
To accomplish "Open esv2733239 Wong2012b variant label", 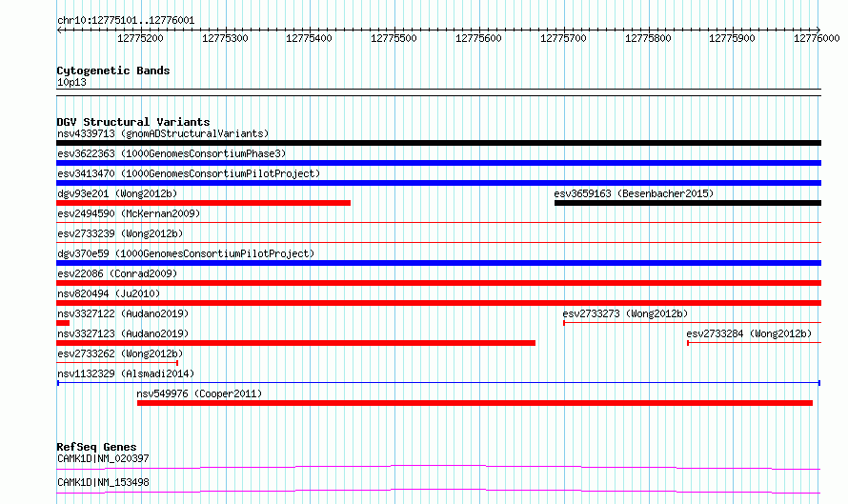I will [120, 233].
